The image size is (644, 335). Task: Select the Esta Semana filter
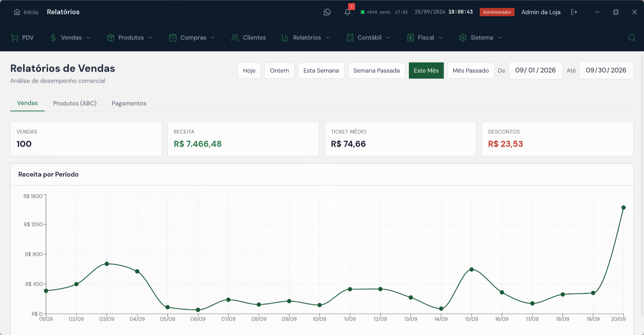click(321, 71)
